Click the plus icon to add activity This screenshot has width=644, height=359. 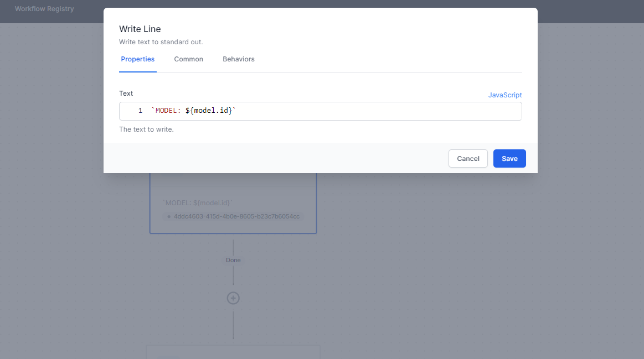233,298
